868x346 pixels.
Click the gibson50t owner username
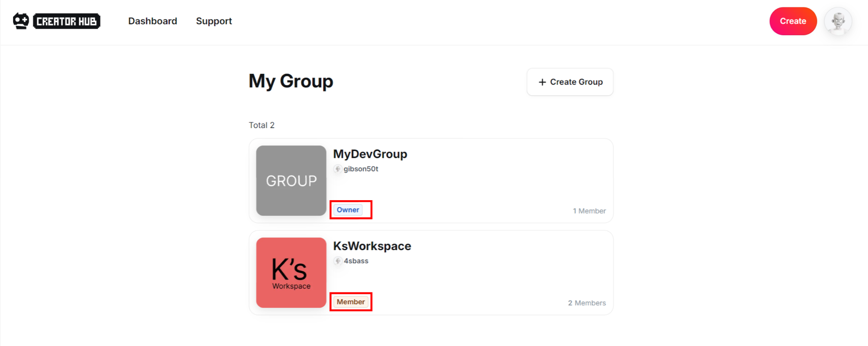(x=361, y=169)
